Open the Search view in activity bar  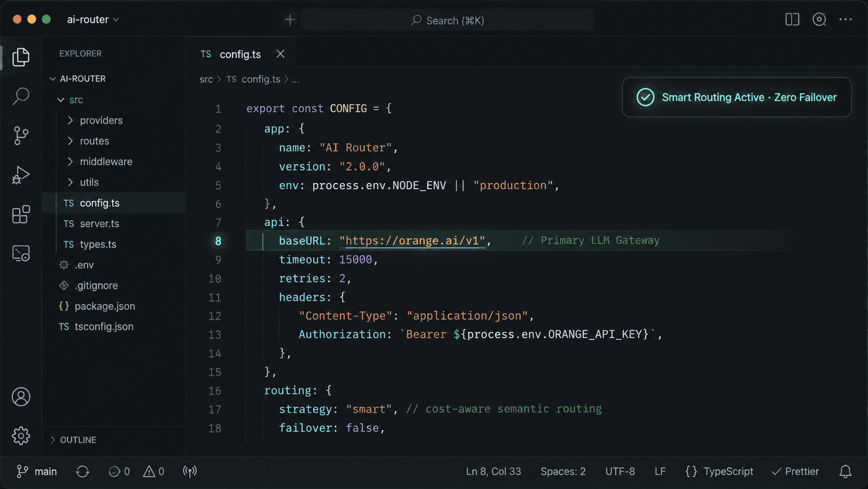[x=21, y=96]
